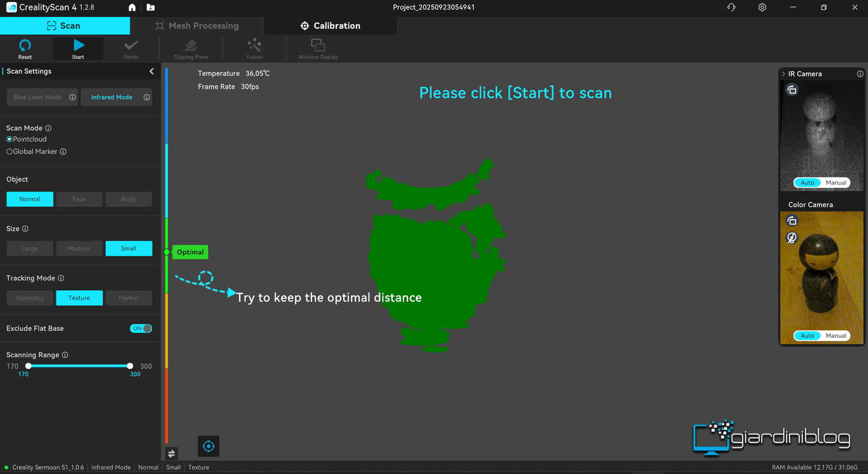Collapse the IR Camera panel chevron

tap(783, 74)
